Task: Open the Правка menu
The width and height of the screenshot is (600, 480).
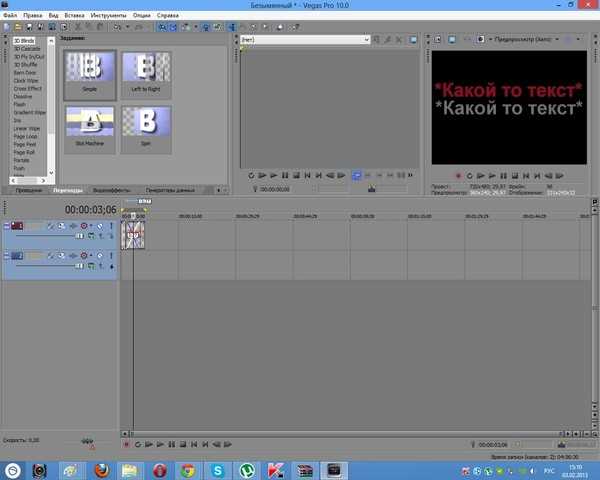Action: tap(33, 15)
